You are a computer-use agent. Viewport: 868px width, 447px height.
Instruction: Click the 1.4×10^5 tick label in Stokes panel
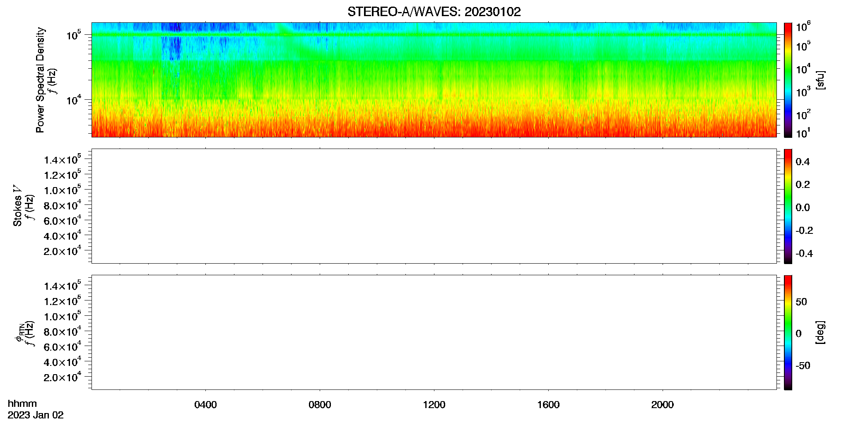[x=63, y=159]
